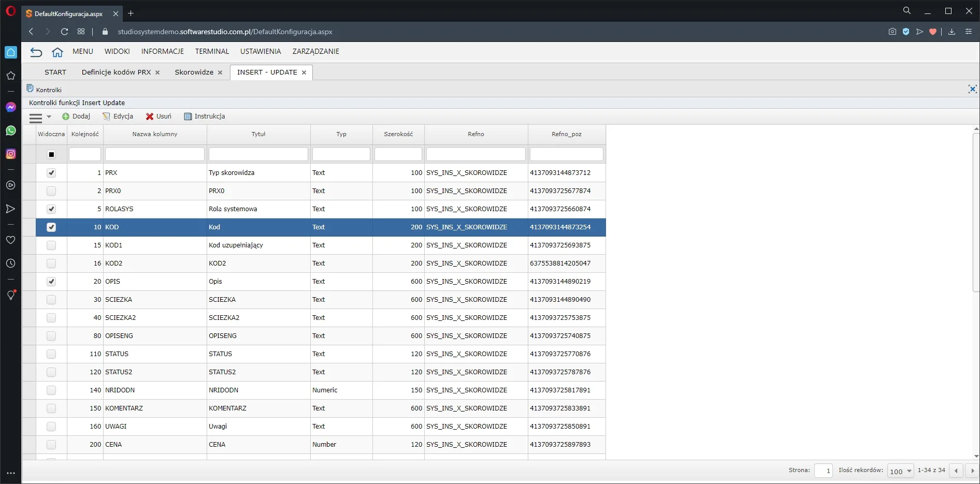
Task: Open the WIDOKI menu
Action: [117, 51]
